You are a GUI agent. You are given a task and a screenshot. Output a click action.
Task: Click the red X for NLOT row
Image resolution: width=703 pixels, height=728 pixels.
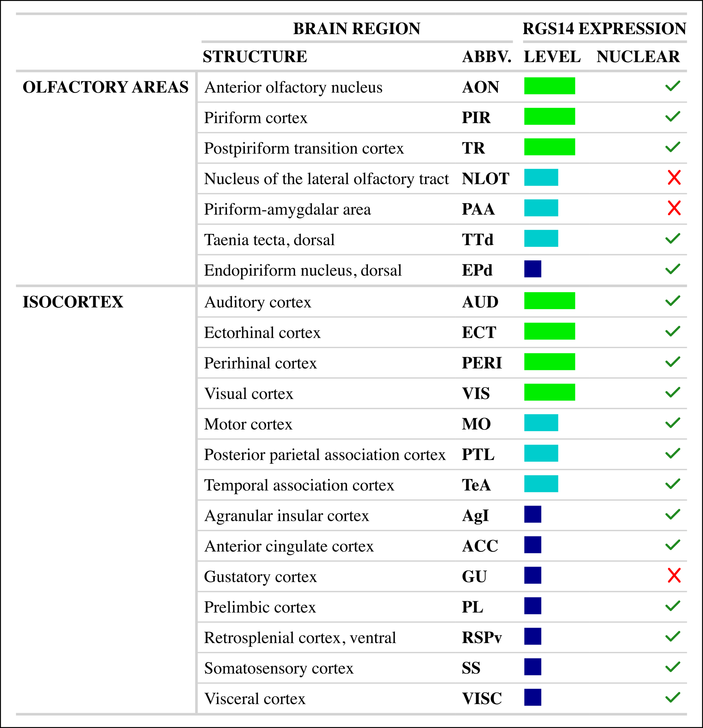tap(674, 178)
